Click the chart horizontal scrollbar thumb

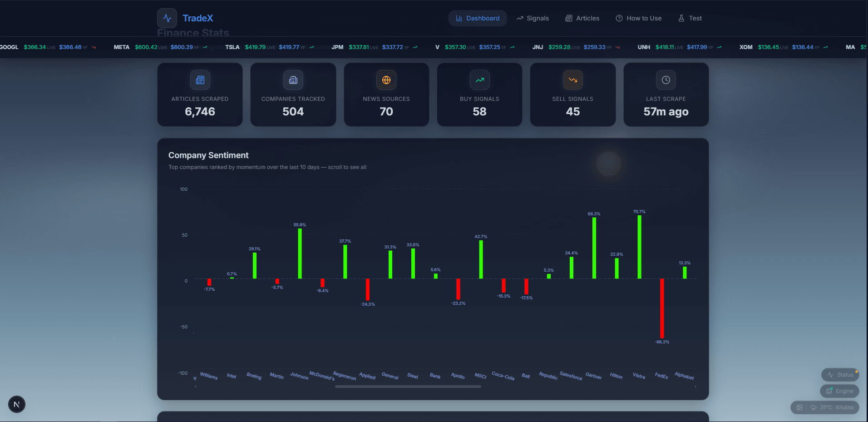pyautogui.click(x=408, y=387)
